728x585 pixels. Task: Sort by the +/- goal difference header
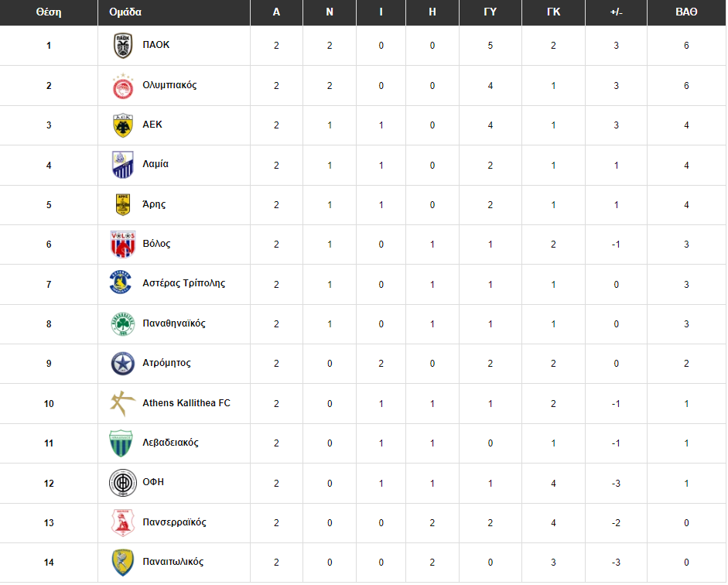click(x=616, y=12)
